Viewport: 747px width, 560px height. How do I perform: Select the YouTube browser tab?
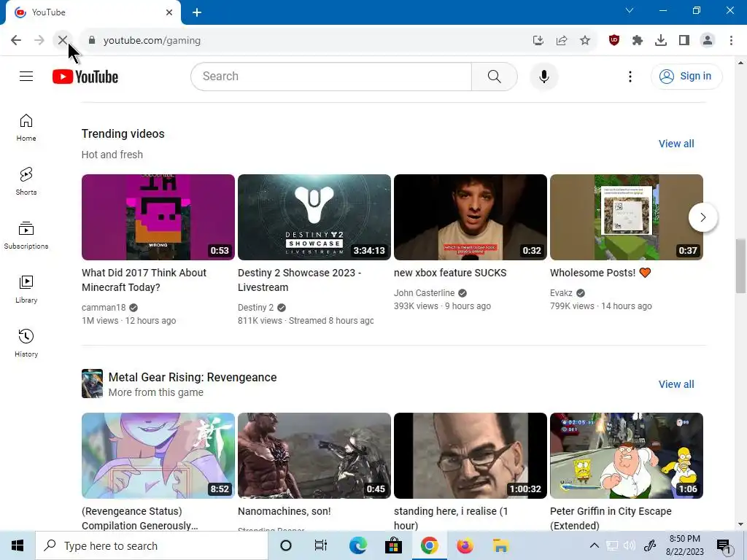click(x=93, y=12)
